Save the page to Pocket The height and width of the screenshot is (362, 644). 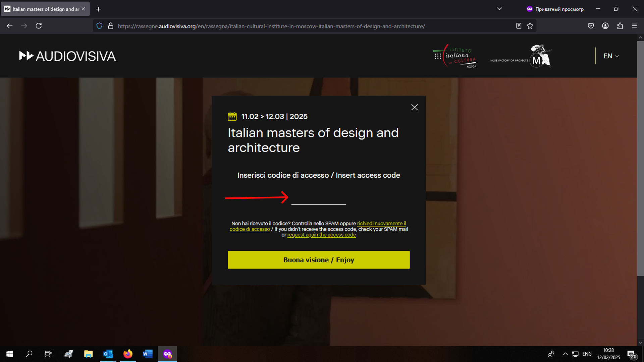point(591,26)
